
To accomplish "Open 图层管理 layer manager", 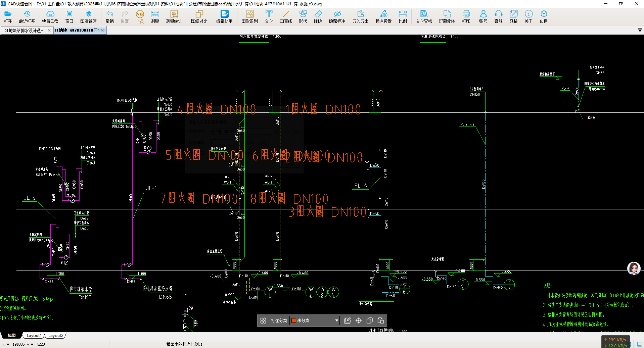I will click(x=88, y=16).
